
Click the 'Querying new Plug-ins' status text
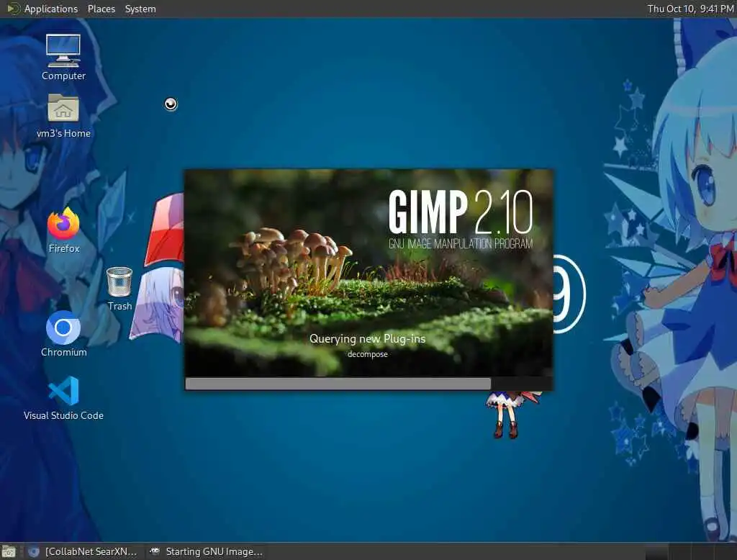368,338
